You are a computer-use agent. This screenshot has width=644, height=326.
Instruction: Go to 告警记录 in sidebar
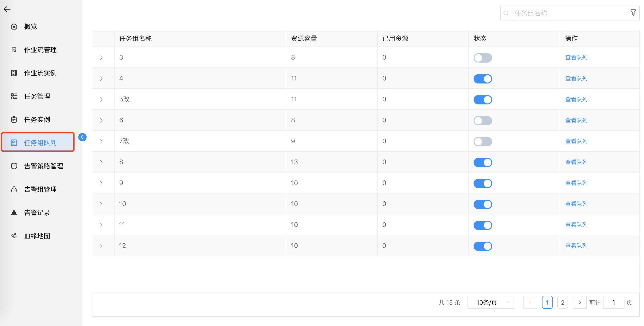[37, 213]
